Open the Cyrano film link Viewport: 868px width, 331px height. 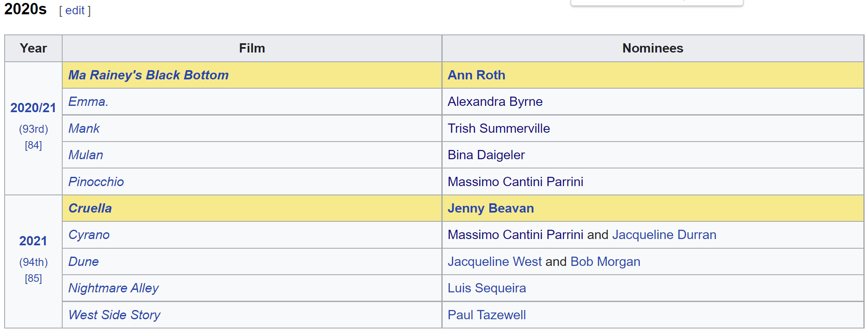click(89, 235)
